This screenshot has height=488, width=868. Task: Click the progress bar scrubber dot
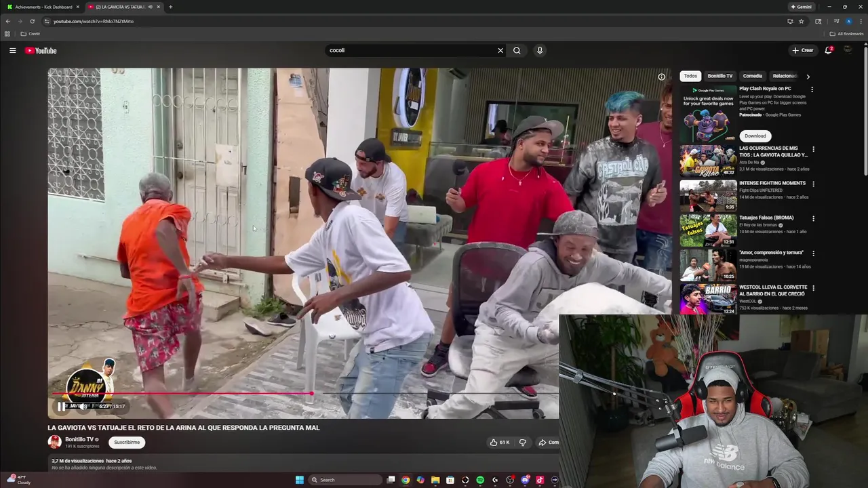[311, 393]
